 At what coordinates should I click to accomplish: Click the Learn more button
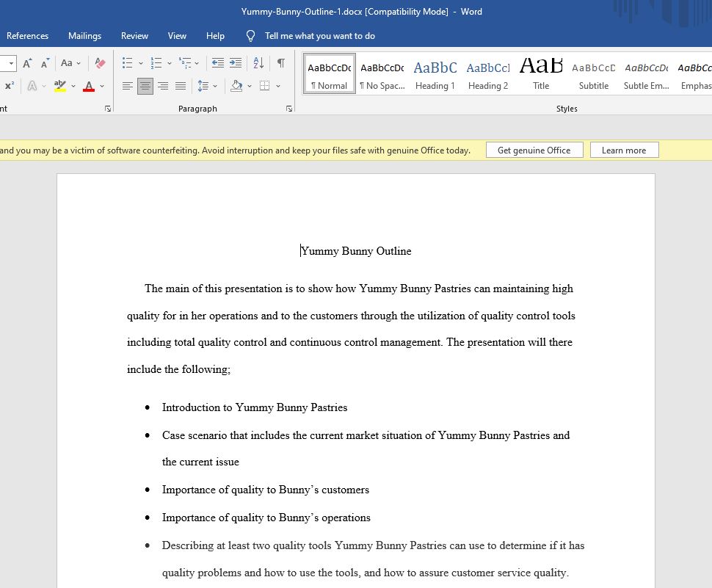click(x=624, y=150)
